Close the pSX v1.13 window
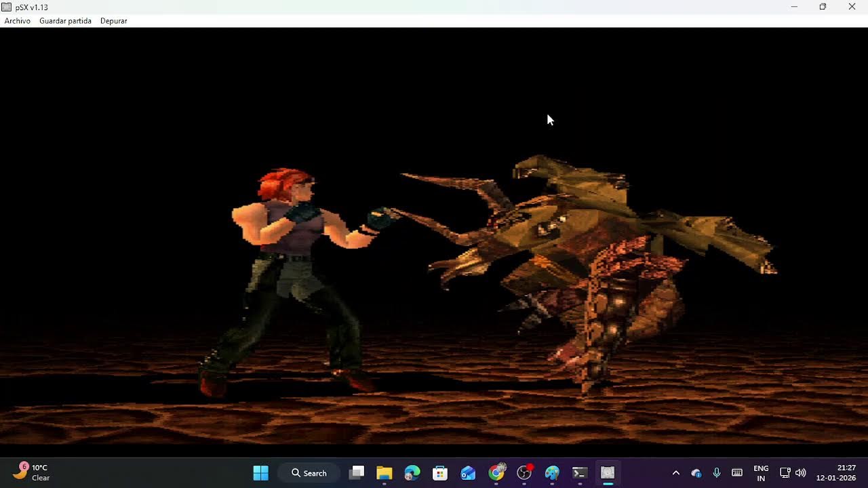Image resolution: width=868 pixels, height=488 pixels. pyautogui.click(x=852, y=7)
